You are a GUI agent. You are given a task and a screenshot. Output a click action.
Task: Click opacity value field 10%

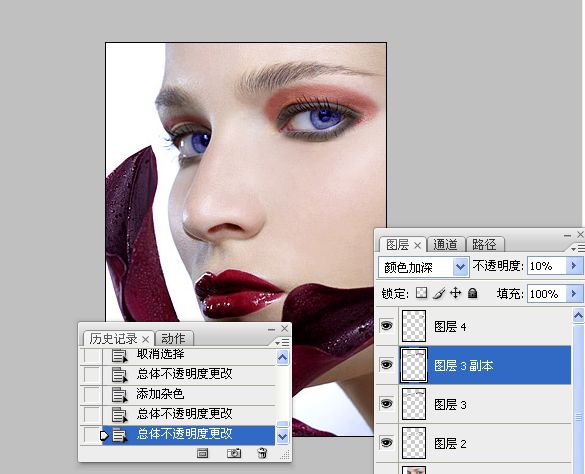tap(547, 266)
